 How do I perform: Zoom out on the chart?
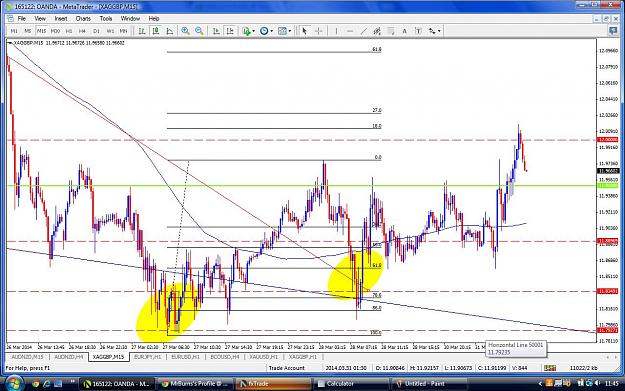click(x=199, y=31)
